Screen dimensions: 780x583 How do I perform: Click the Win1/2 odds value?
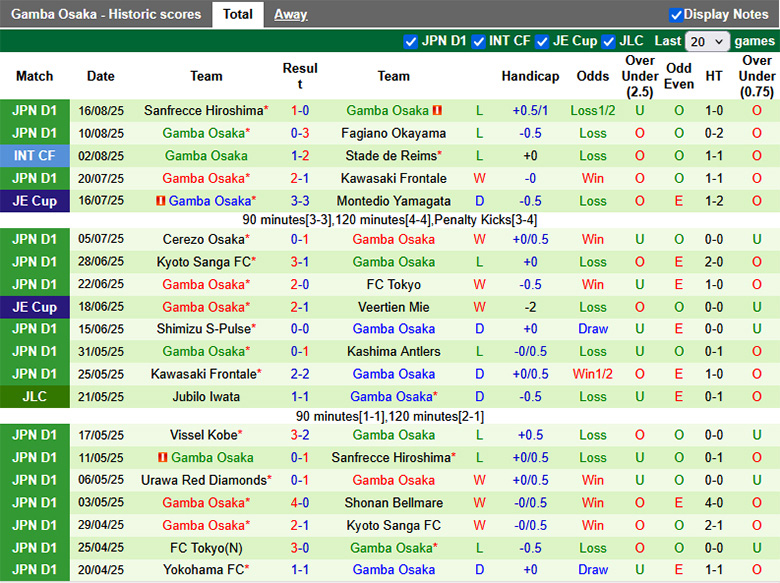(592, 374)
